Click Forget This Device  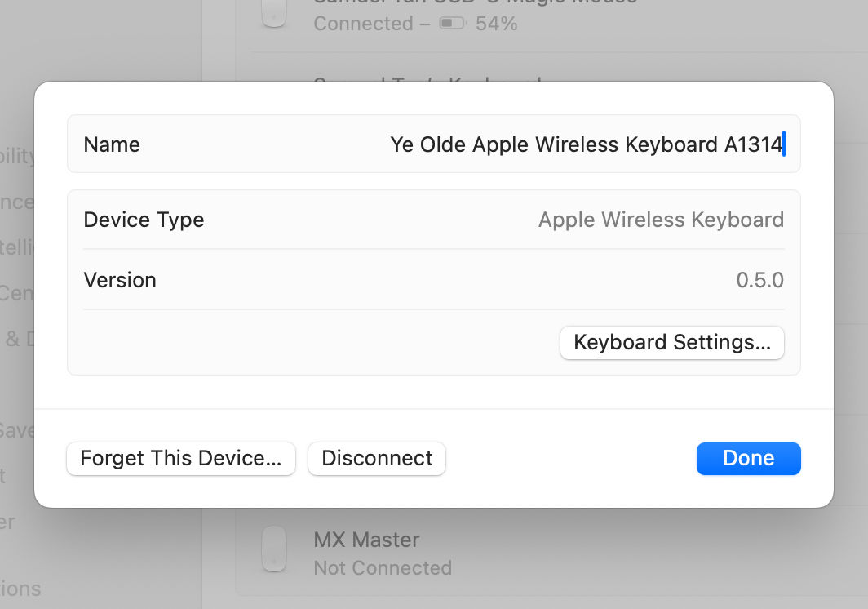(x=180, y=458)
